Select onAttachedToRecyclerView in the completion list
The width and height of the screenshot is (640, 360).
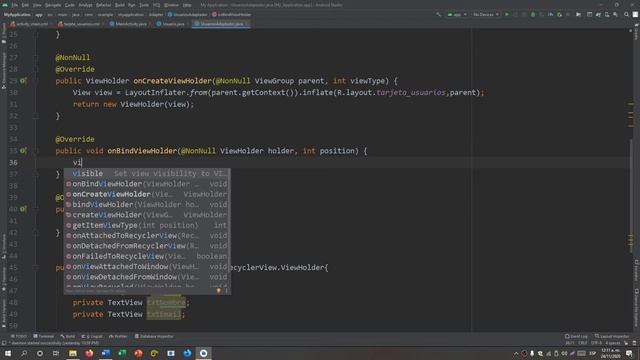(147, 236)
